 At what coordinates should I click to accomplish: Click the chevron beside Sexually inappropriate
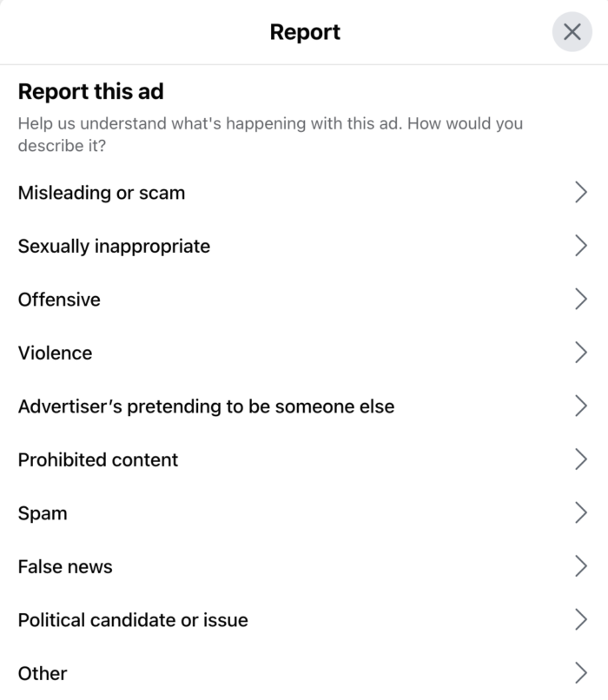(581, 246)
